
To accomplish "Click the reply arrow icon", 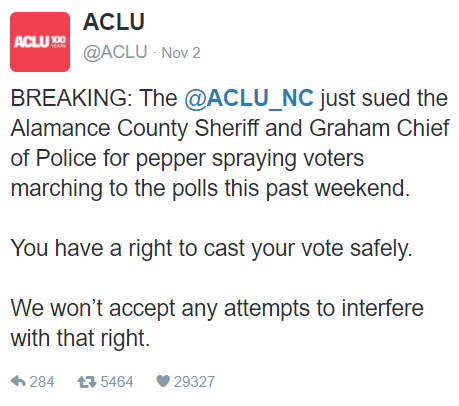I will click(x=18, y=381).
